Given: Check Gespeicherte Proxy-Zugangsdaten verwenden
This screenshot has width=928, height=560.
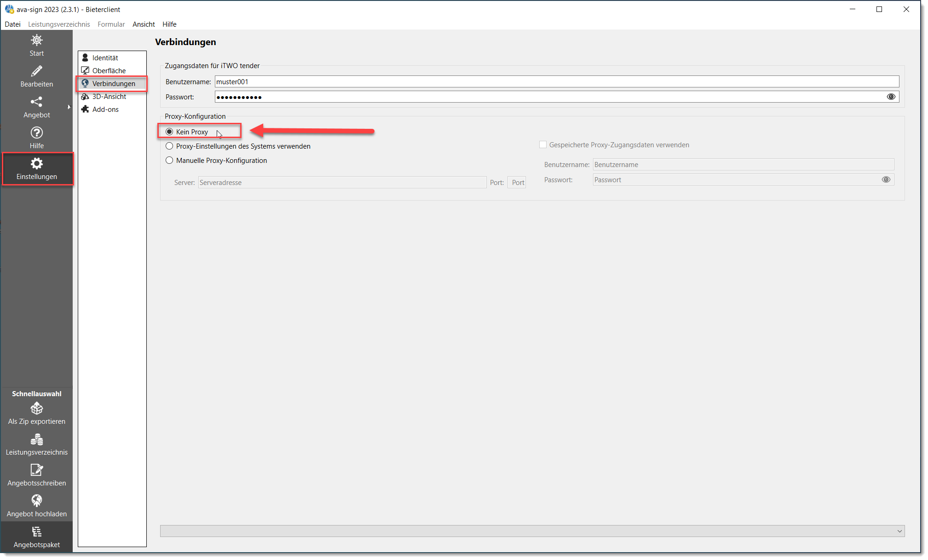Looking at the screenshot, I should point(543,144).
